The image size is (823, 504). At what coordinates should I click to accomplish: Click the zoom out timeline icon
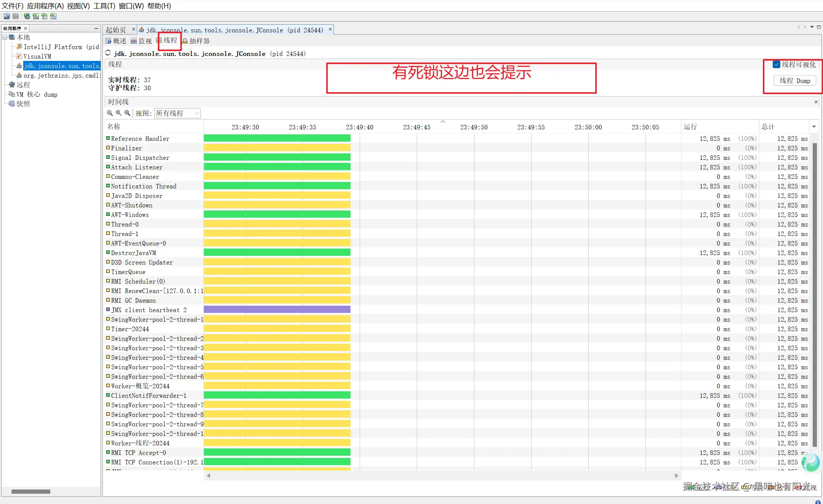[x=118, y=113]
